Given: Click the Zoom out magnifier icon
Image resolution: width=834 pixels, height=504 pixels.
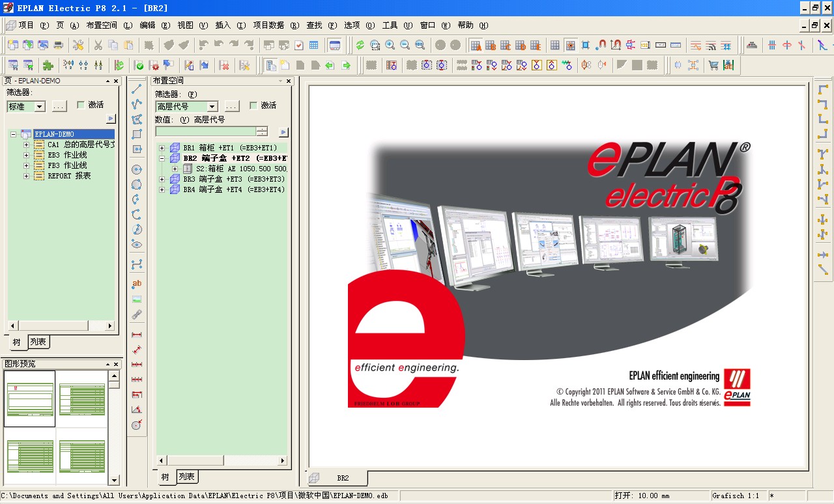Looking at the screenshot, I should 405,45.
